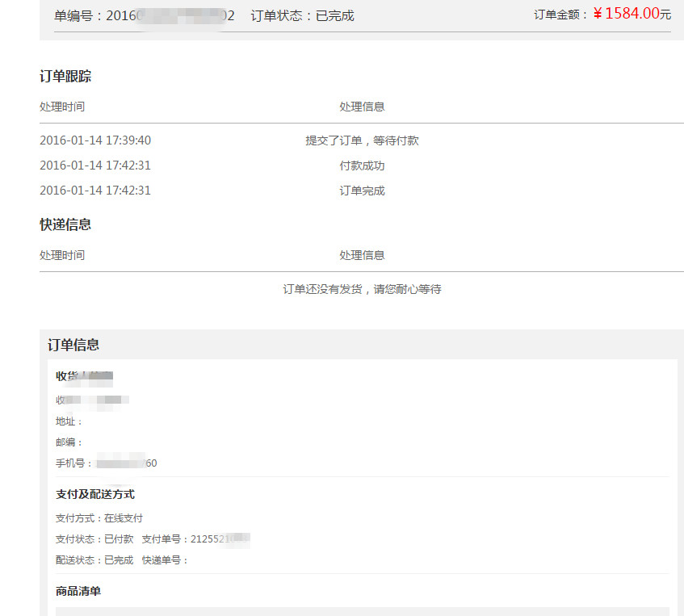Click the timestamp 2016-01-14 17:39:40
This screenshot has height=616, width=684.
(95, 140)
